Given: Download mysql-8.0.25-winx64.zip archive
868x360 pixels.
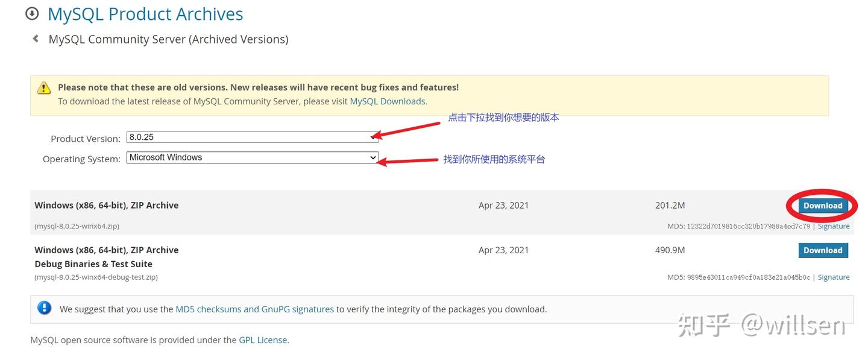Looking at the screenshot, I should pyautogui.click(x=823, y=205).
